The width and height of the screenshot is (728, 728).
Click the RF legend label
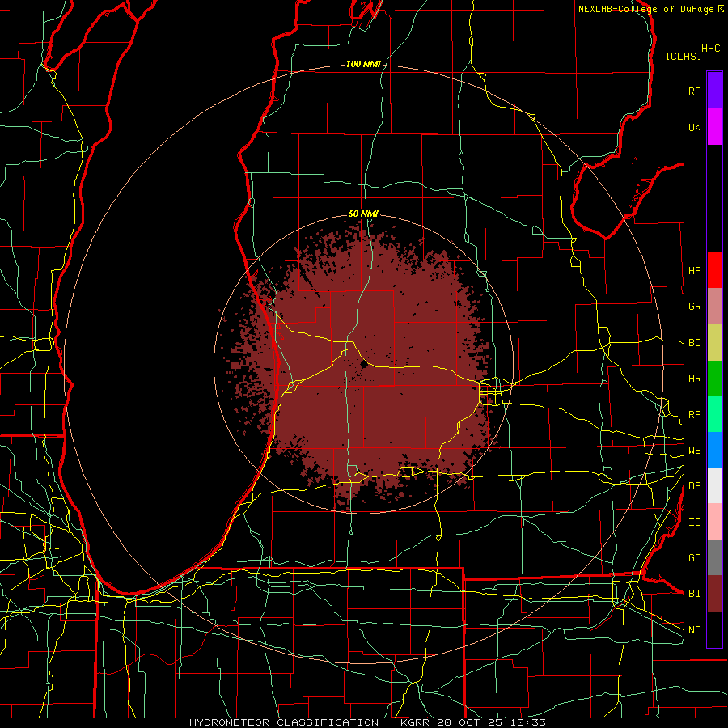[695, 91]
